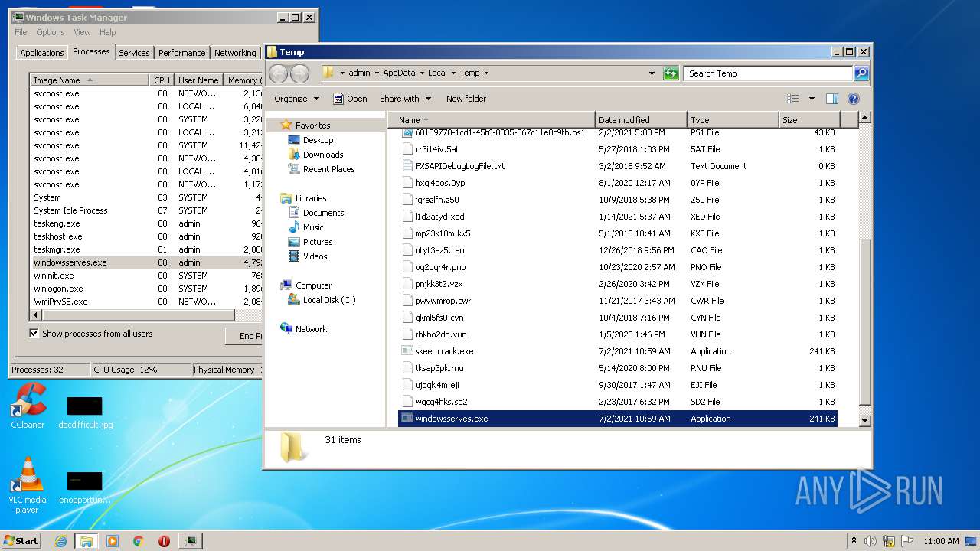This screenshot has width=980, height=551.
Task: Expand the admin breadcrumb arrow
Action: [376, 73]
